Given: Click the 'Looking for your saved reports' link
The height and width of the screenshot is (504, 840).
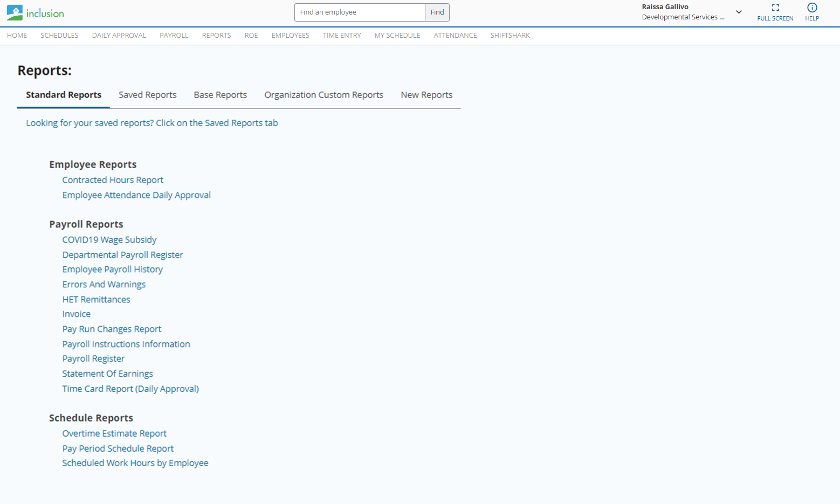Looking at the screenshot, I should [152, 123].
